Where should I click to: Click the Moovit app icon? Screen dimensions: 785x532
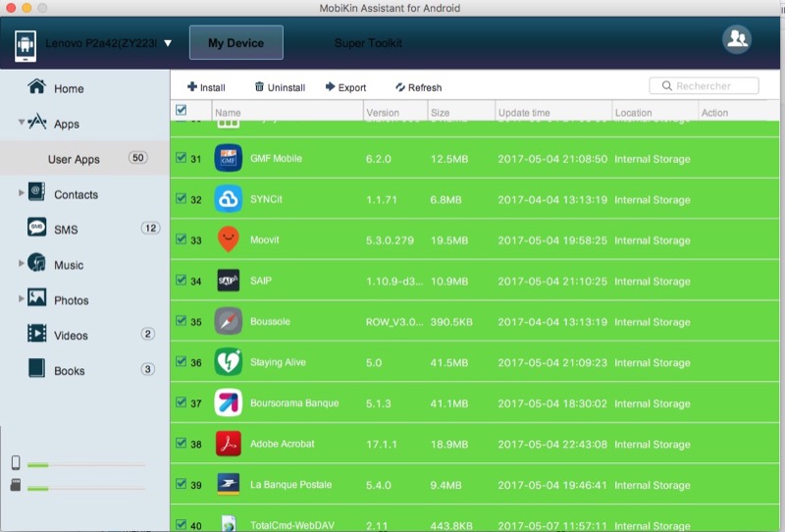coord(228,239)
